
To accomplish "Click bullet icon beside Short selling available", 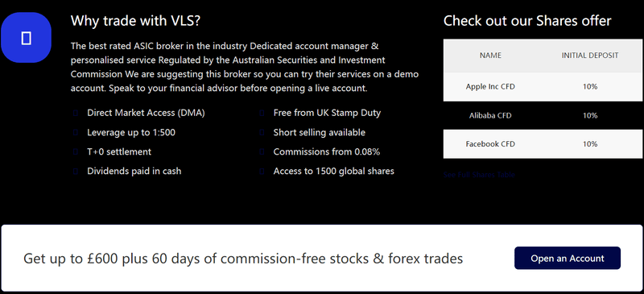I will (262, 132).
